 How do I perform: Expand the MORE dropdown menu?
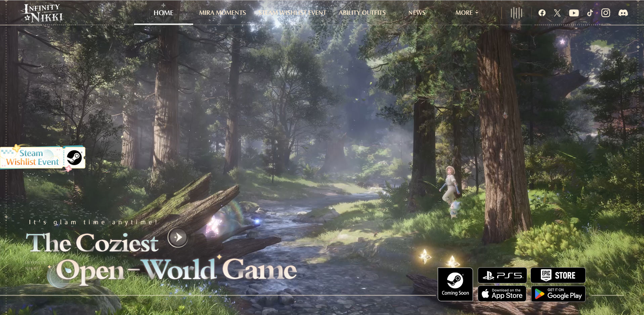[x=467, y=13]
